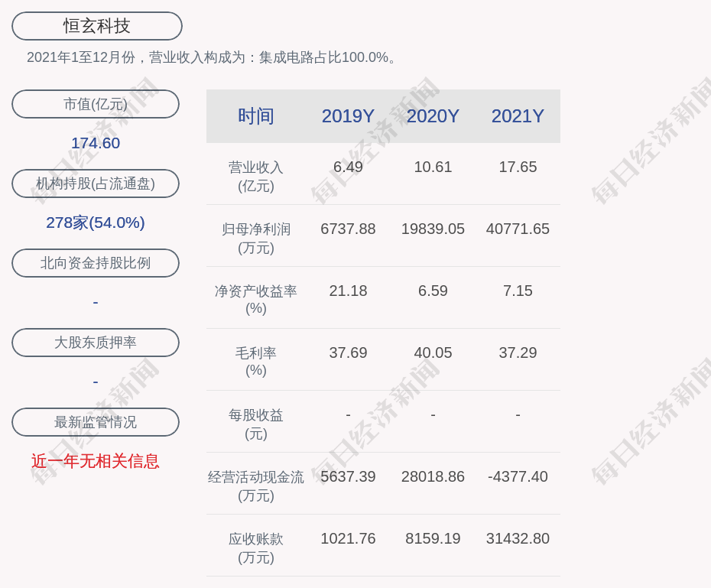This screenshot has width=711, height=588.
Task: Select the revenue composition sentence about 集成电路
Action: (211, 57)
